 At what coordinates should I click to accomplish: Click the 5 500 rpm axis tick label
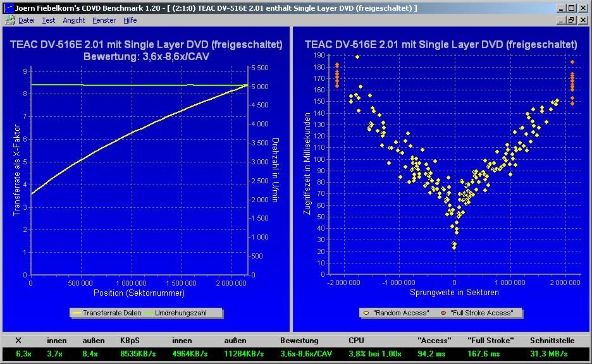(260, 68)
